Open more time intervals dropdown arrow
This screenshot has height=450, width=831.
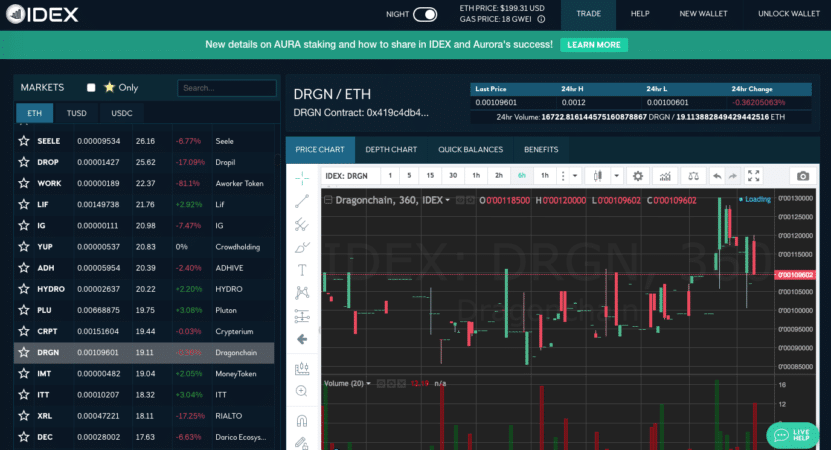pyautogui.click(x=574, y=176)
